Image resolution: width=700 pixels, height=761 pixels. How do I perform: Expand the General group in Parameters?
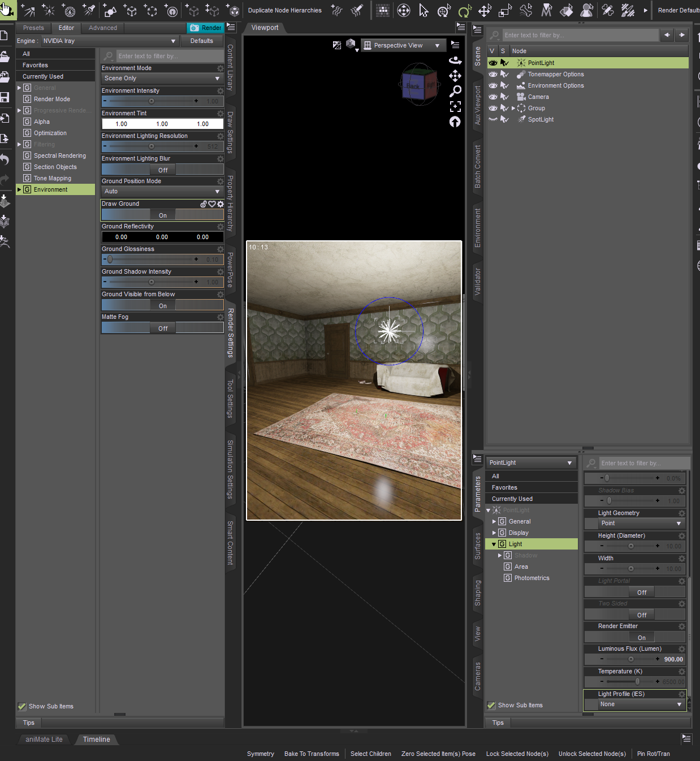point(494,521)
